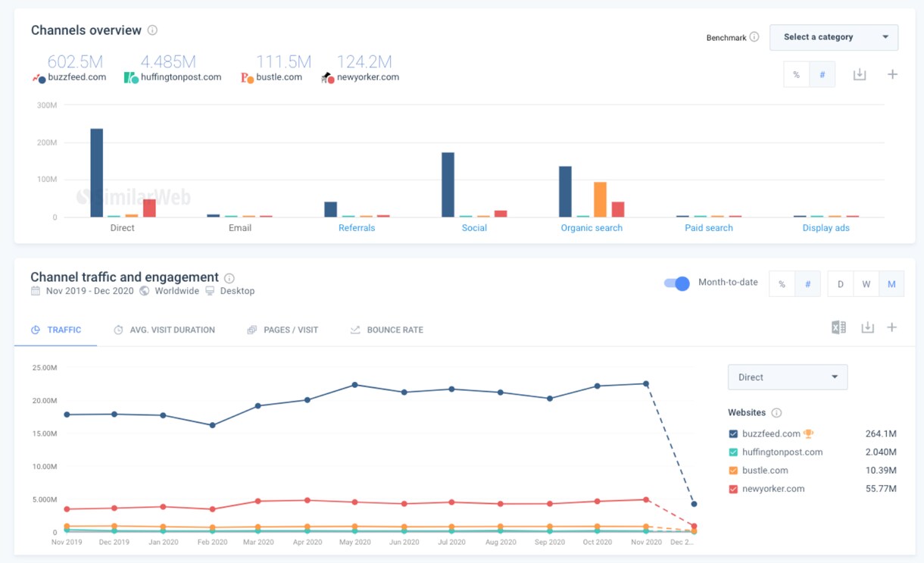The width and height of the screenshot is (924, 563).
Task: Set granularity to daily with D
Action: pyautogui.click(x=840, y=284)
